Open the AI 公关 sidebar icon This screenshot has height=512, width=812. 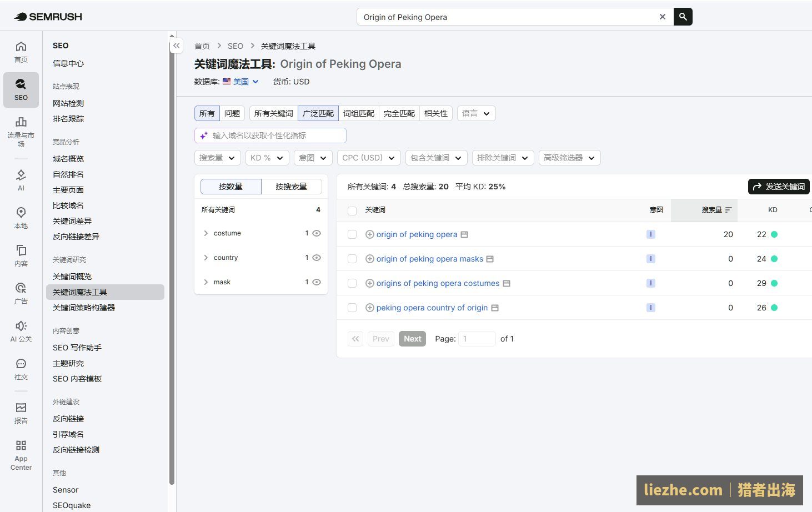tap(21, 331)
